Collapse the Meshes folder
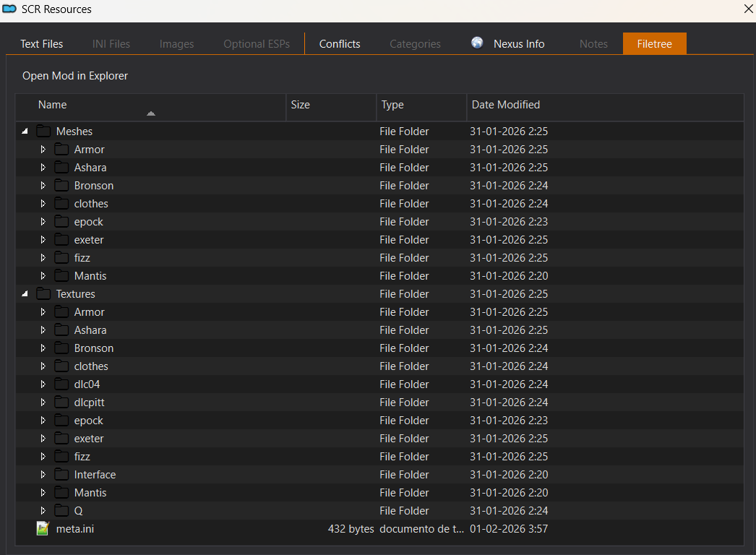Screen dimensions: 756x555 click(x=25, y=131)
